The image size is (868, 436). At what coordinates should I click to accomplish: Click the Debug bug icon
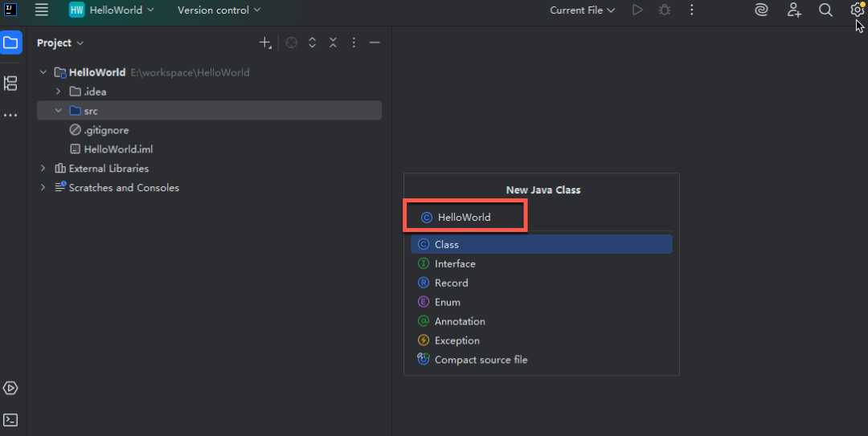tap(665, 10)
